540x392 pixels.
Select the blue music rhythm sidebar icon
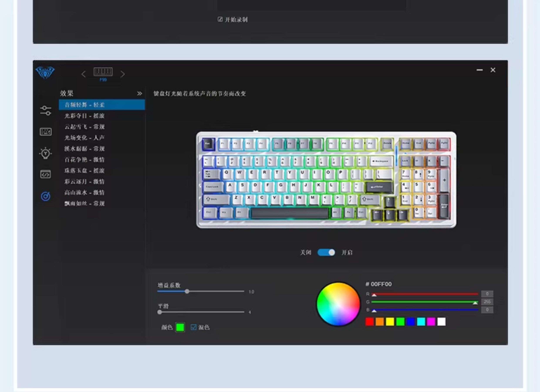pos(46,196)
